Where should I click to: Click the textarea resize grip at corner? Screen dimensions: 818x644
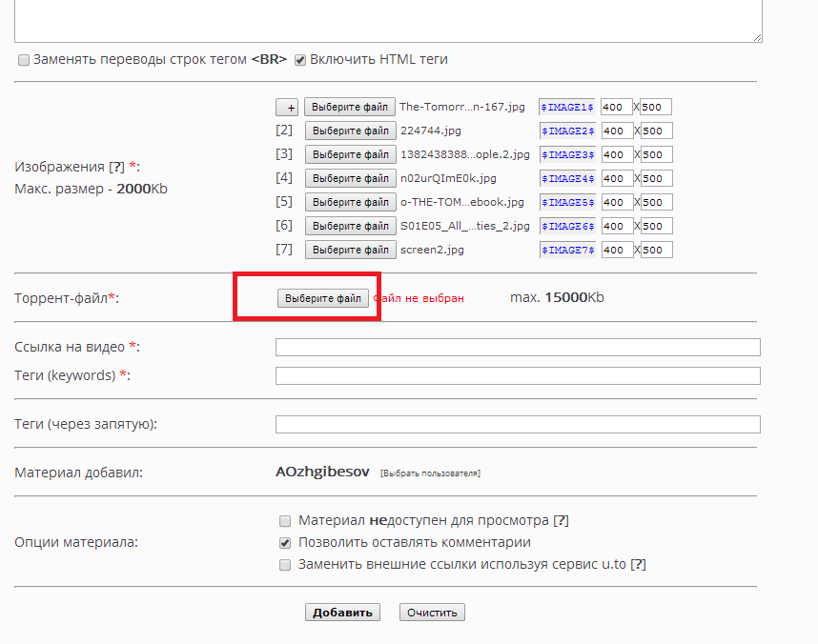click(x=758, y=37)
